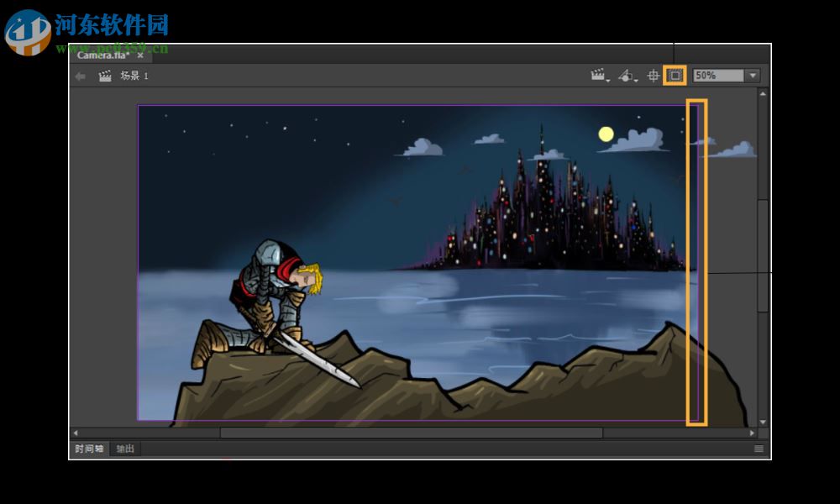Set zoom level in the 50% field
This screenshot has width=840, height=504.
pyautogui.click(x=714, y=75)
